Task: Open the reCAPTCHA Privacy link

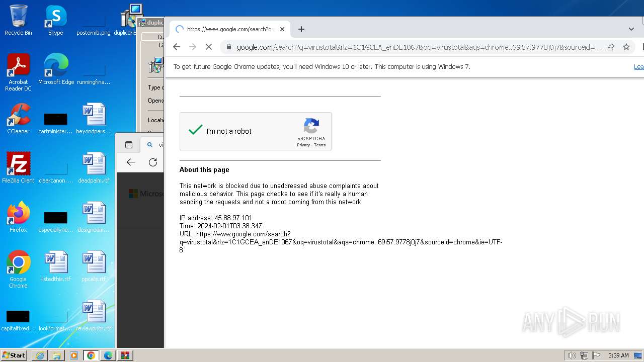Action: coord(303,145)
